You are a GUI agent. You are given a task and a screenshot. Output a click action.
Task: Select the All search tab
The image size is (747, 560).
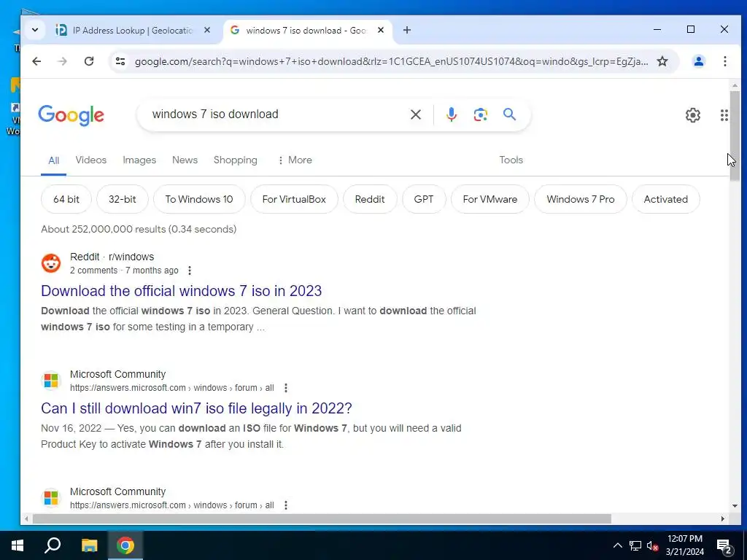[53, 160]
